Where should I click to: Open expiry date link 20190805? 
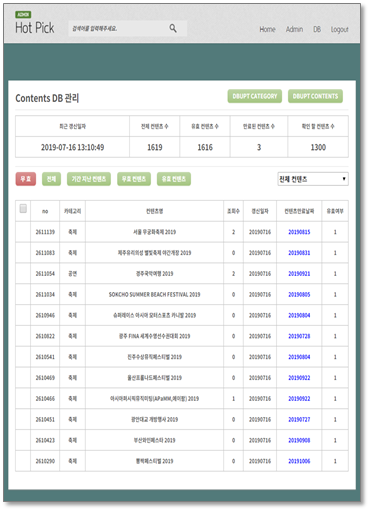click(299, 295)
